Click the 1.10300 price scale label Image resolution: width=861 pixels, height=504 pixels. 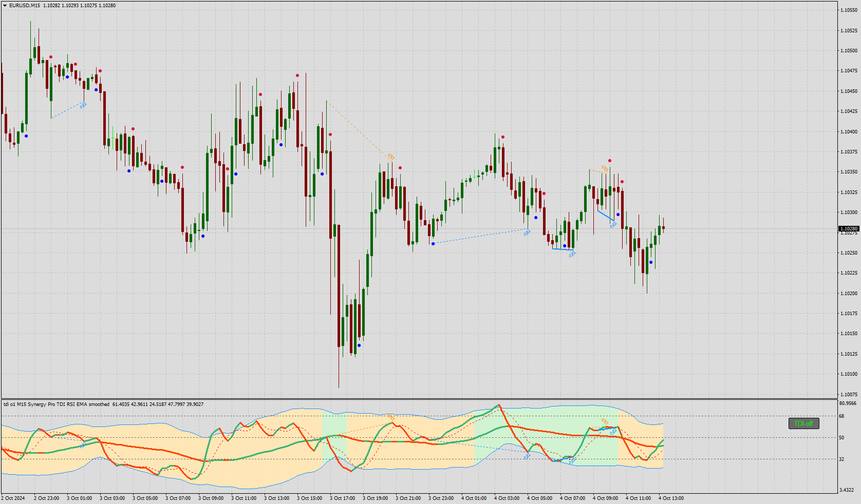(x=849, y=212)
